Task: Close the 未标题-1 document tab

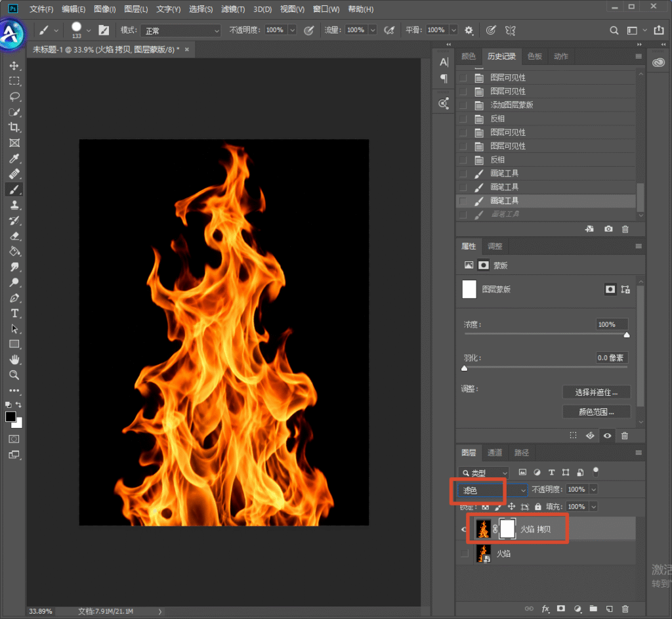Action: (x=187, y=49)
